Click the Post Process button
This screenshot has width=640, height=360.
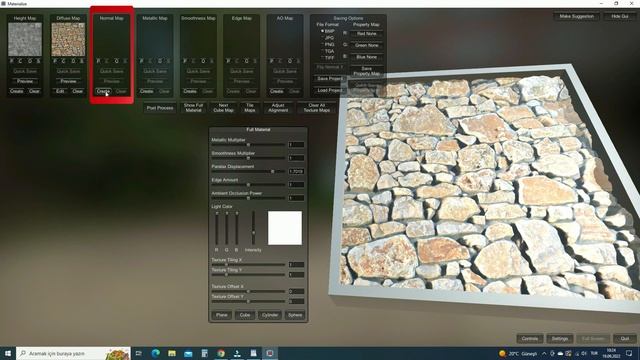pos(160,108)
